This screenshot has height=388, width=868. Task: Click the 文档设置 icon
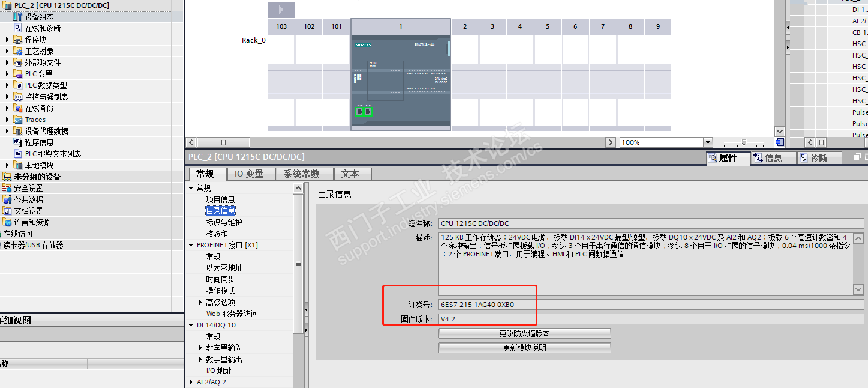click(7, 211)
